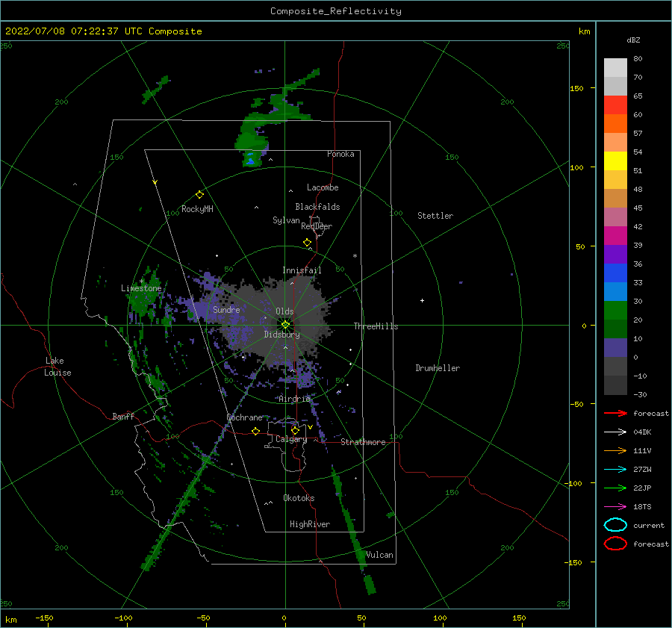672x628 pixels.
Task: Select the 80 dBZ light gray swatch
Action: click(x=615, y=68)
